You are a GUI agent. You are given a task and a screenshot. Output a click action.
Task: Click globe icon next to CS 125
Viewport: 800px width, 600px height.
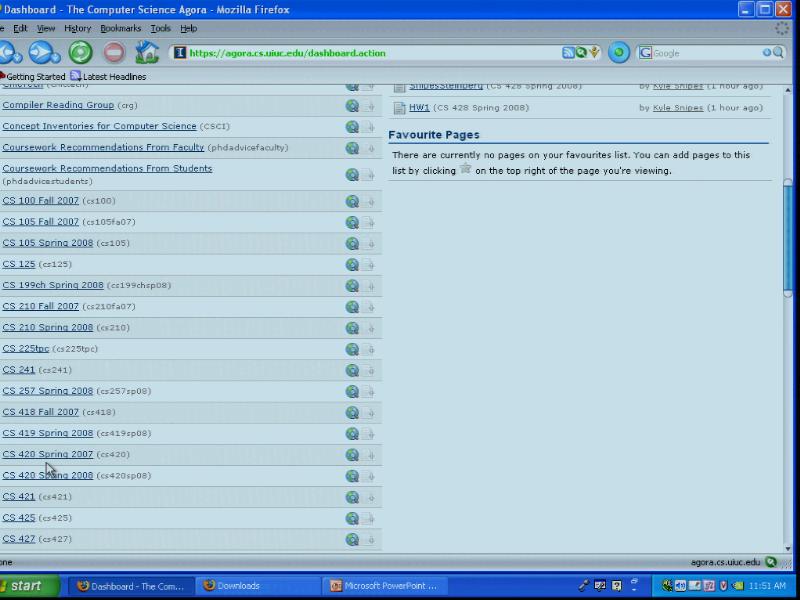pyautogui.click(x=352, y=265)
